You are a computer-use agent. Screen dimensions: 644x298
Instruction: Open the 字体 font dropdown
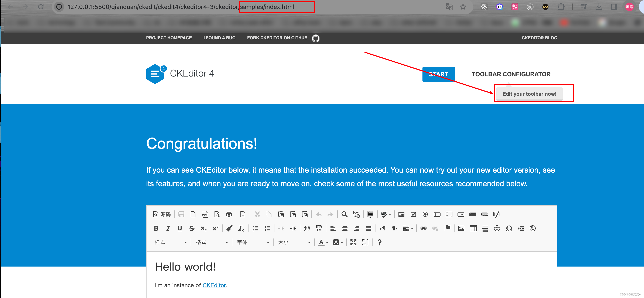click(253, 243)
